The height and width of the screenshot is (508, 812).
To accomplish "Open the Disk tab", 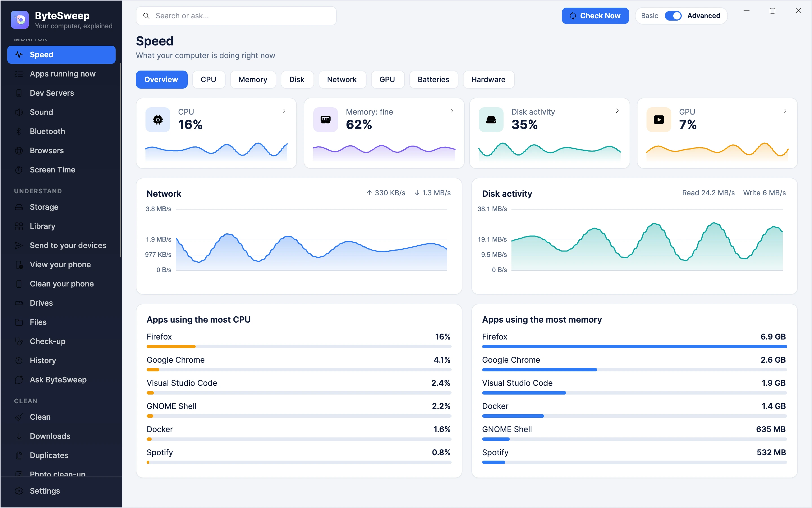I will pyautogui.click(x=297, y=80).
